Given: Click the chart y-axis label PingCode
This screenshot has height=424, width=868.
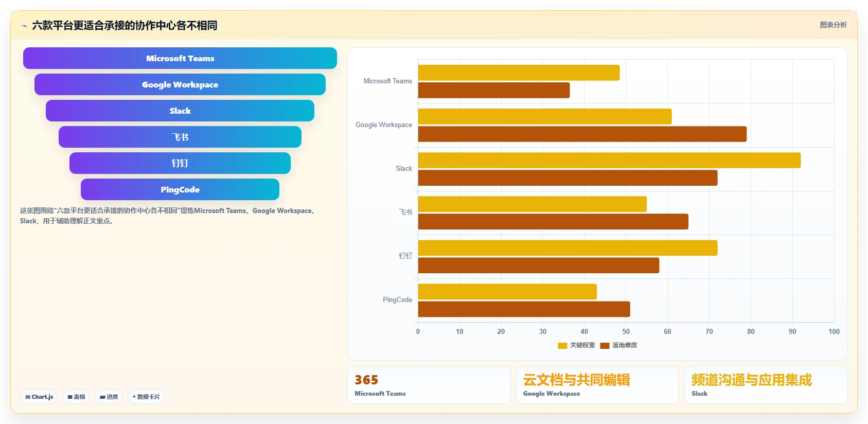Looking at the screenshot, I should click(397, 299).
